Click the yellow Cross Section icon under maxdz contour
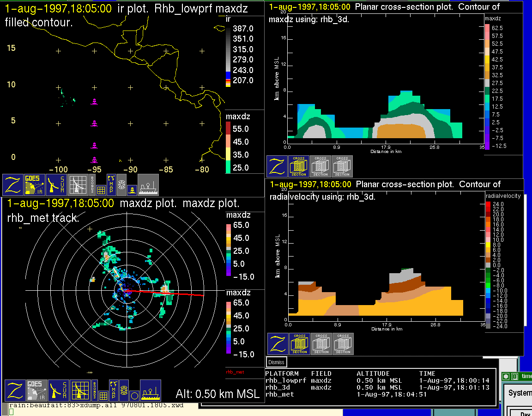The width and height of the screenshot is (532, 416). (299, 166)
